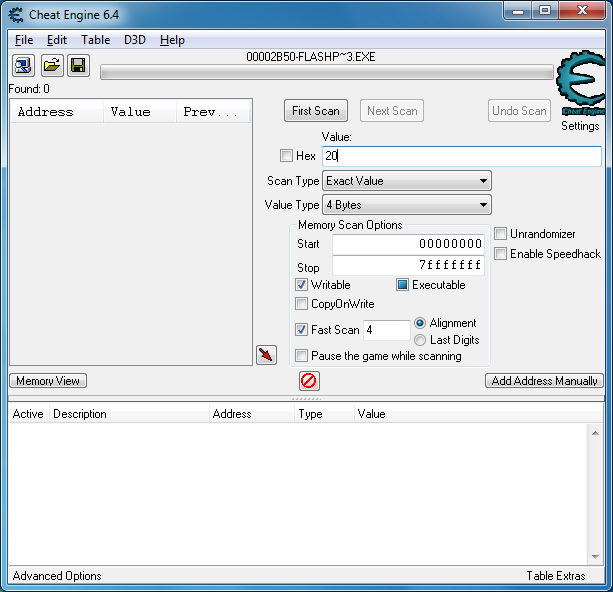
Task: Click the Settings label
Action: tap(580, 126)
